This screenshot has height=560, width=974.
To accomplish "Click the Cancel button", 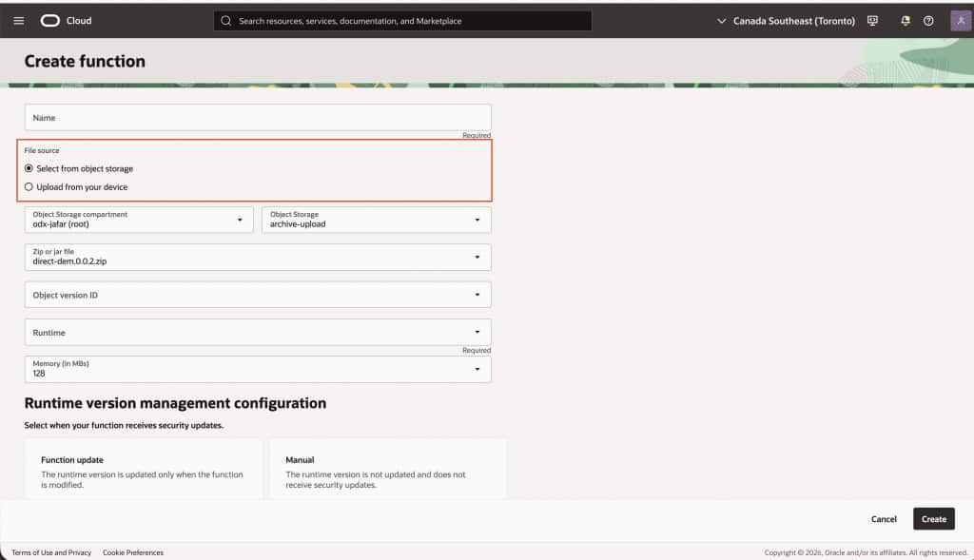I will (x=884, y=519).
